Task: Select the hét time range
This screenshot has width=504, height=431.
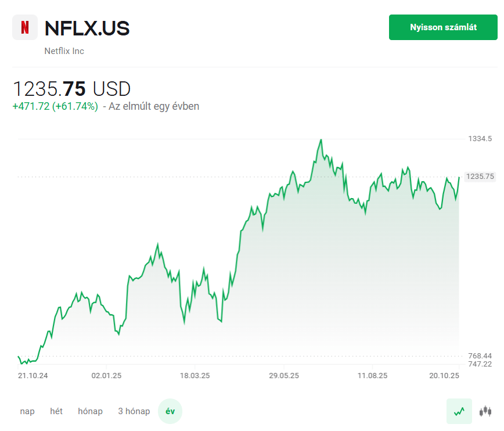Action: 56,411
